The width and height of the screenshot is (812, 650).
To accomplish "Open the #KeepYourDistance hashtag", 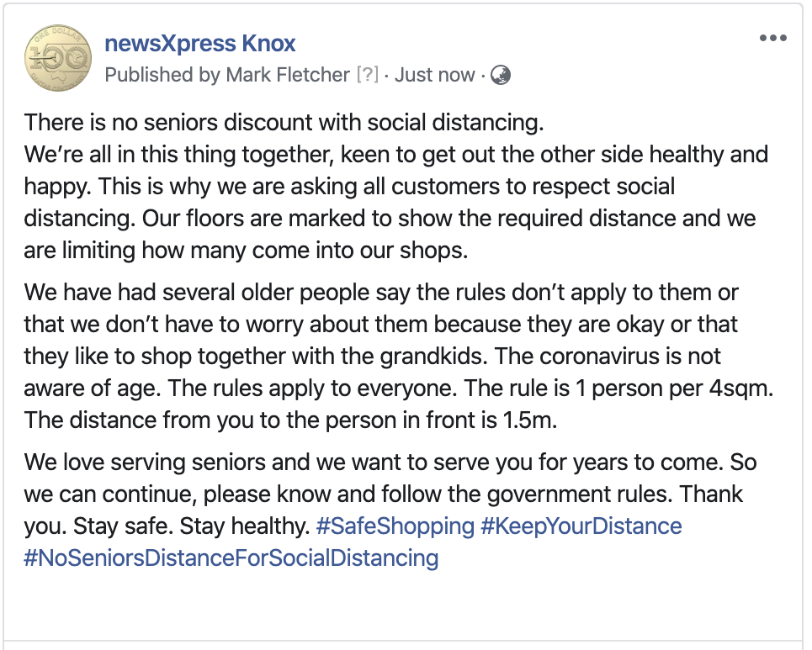I will (581, 526).
